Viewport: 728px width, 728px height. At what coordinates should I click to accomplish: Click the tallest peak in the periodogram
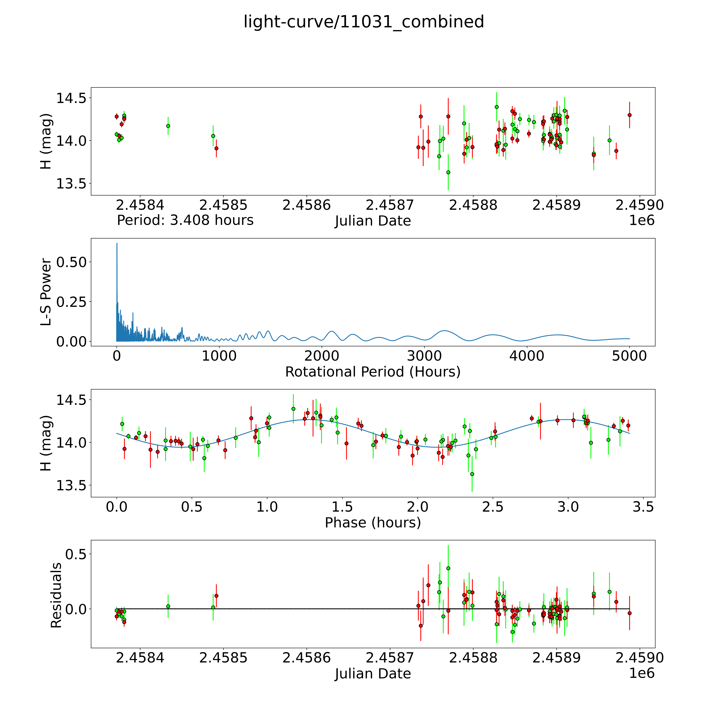(117, 244)
